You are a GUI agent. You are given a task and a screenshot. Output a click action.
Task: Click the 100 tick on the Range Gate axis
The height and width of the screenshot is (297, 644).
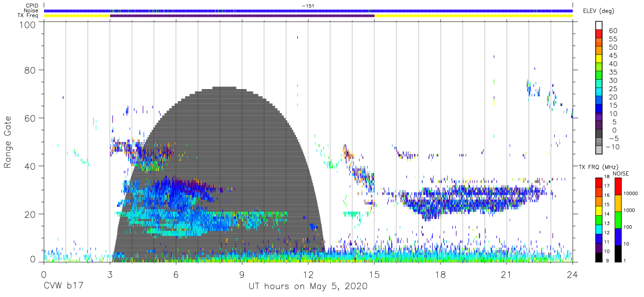click(28, 24)
